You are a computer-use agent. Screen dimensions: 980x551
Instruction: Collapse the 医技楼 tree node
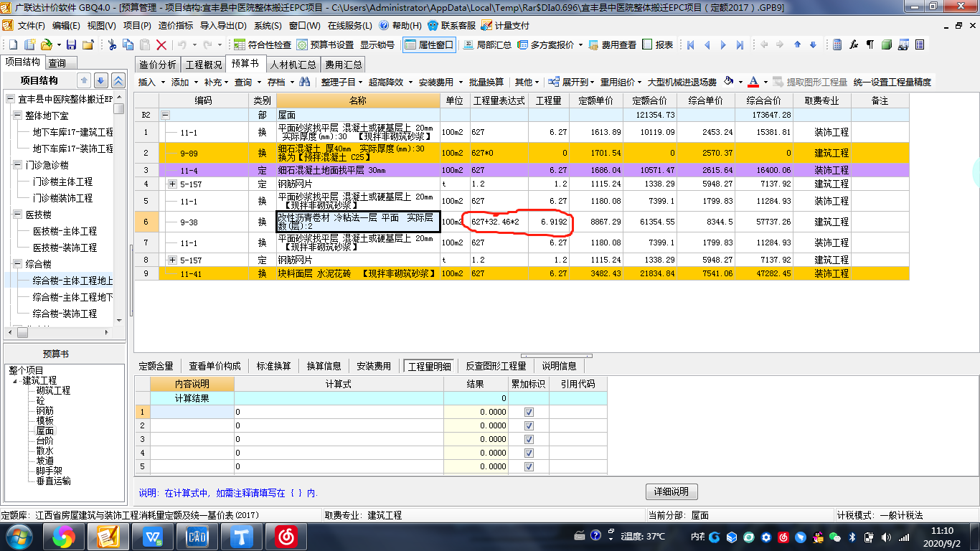(18, 215)
